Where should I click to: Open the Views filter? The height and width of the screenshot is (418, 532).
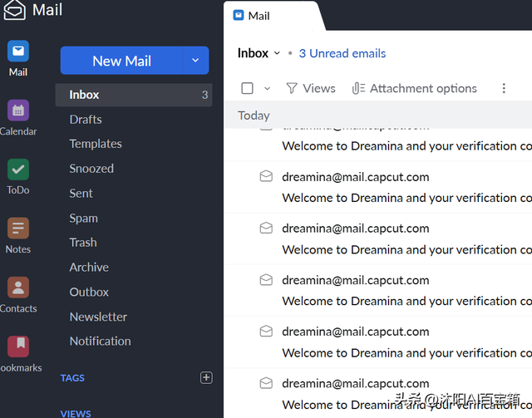310,89
